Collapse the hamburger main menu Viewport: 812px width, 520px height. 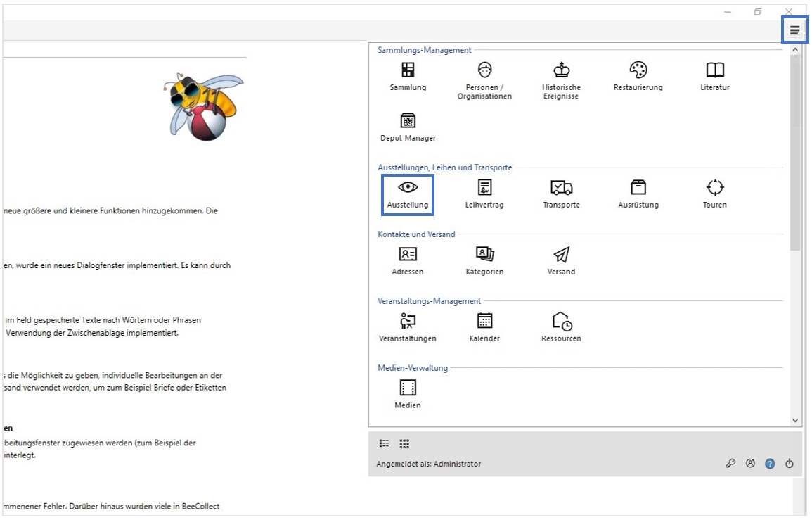tap(794, 30)
